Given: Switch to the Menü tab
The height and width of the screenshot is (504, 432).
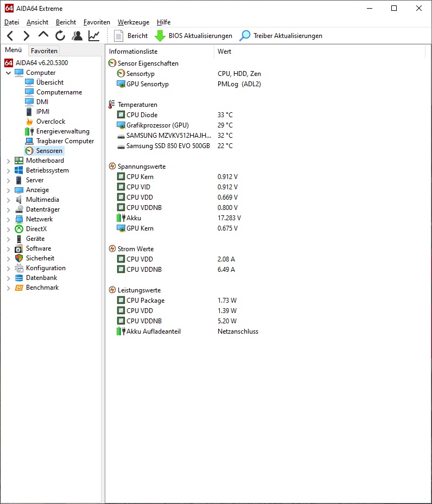Looking at the screenshot, I should 14,50.
